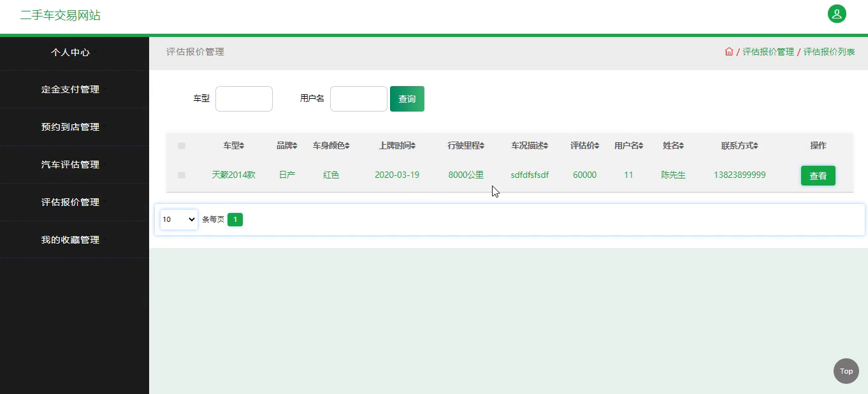Click the 8000公里 mileage cell
This screenshot has height=394, width=868.
tap(466, 175)
